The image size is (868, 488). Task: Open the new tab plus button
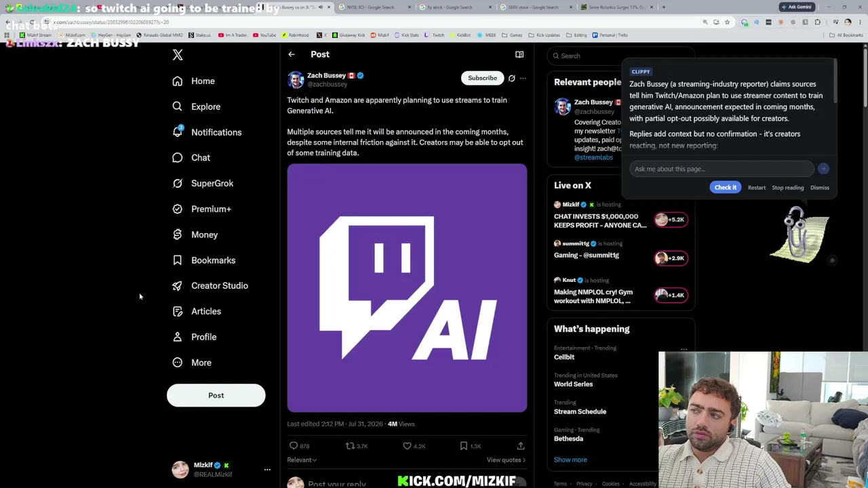pyautogui.click(x=663, y=7)
